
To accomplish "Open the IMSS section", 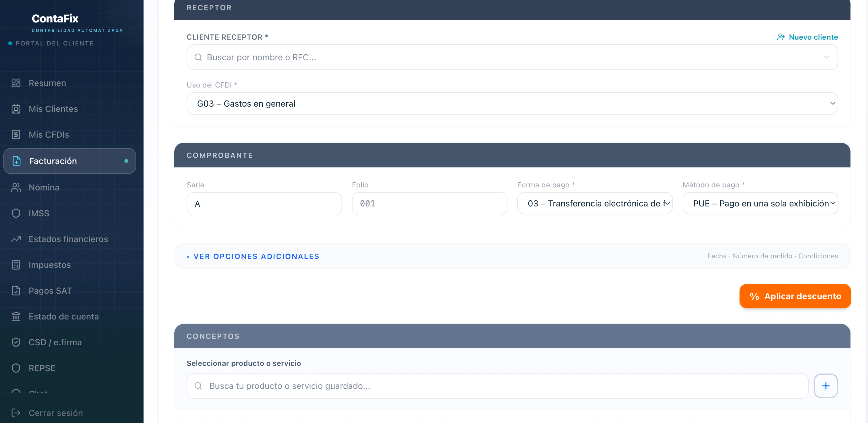I will (x=69, y=213).
